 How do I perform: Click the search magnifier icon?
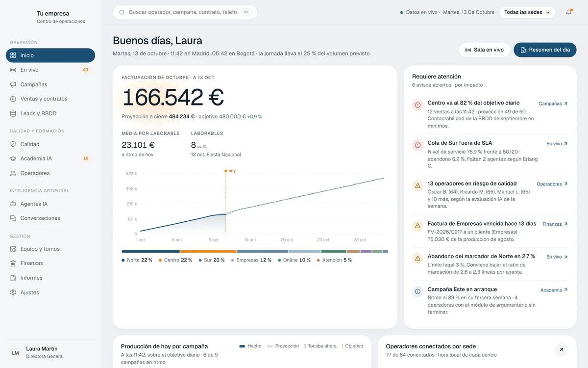(x=122, y=12)
